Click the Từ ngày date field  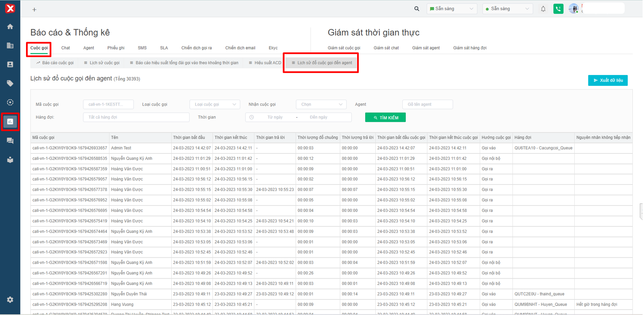tap(275, 117)
